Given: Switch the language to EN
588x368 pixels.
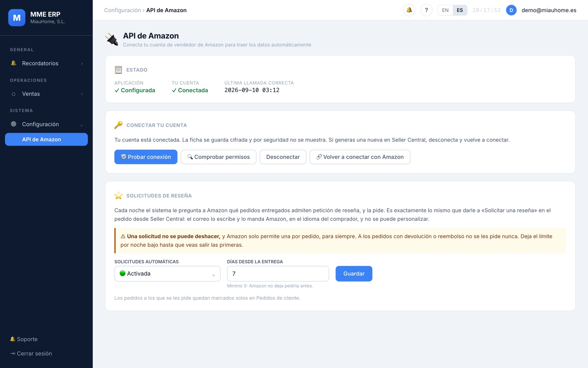Looking at the screenshot, I should tap(445, 10).
